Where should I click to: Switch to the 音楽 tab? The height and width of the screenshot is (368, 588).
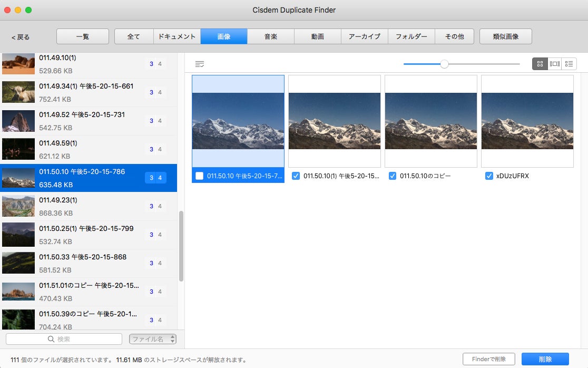[x=271, y=36]
